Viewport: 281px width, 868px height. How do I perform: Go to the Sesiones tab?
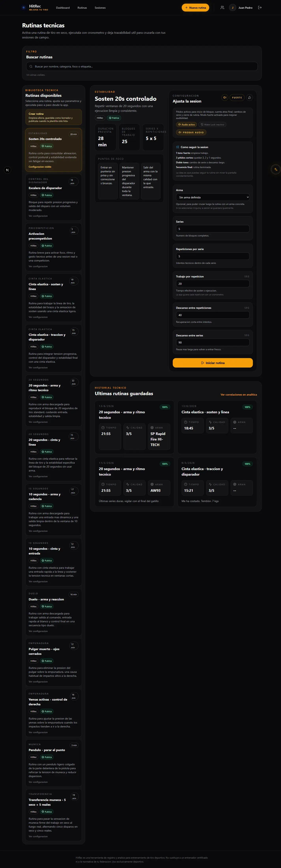(100, 7)
